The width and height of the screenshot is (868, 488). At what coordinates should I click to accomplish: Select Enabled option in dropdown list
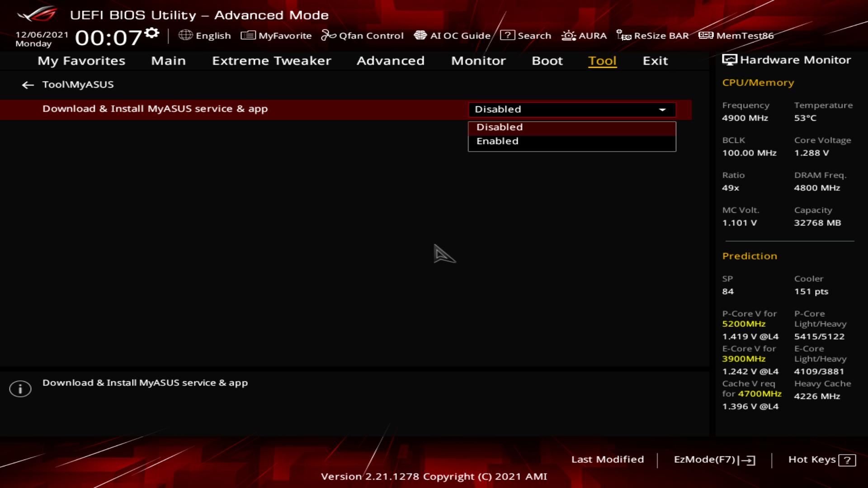[497, 141]
